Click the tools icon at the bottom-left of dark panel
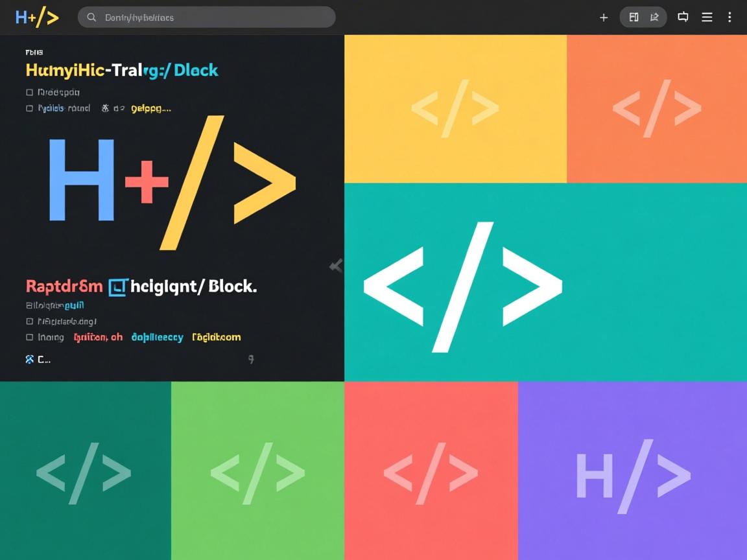 tap(29, 359)
